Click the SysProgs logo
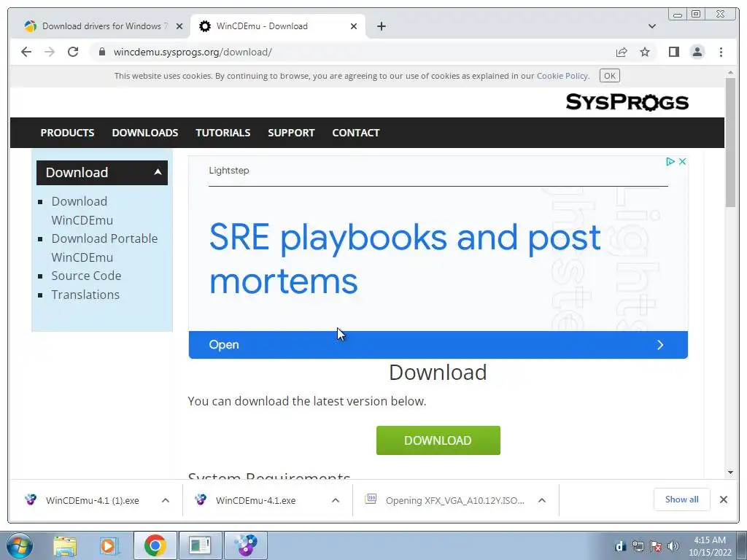This screenshot has width=747, height=560. (627, 102)
